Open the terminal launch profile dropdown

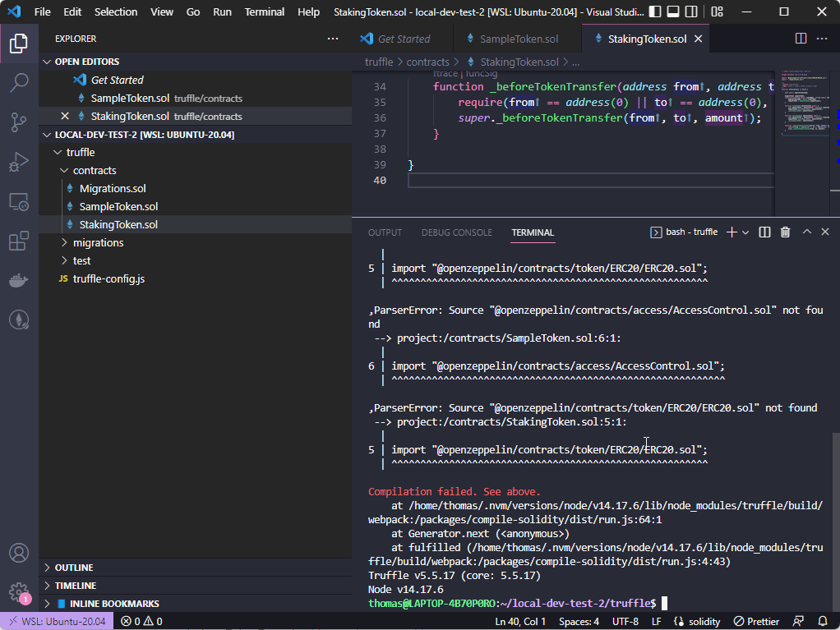[x=745, y=232]
